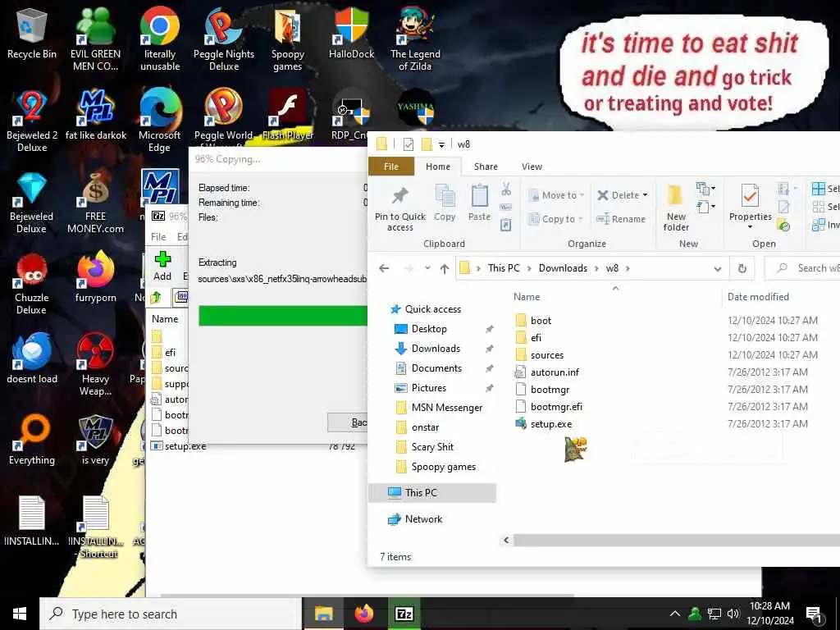
Task: Click the Copy icon in Clipboard group
Action: [x=445, y=203]
